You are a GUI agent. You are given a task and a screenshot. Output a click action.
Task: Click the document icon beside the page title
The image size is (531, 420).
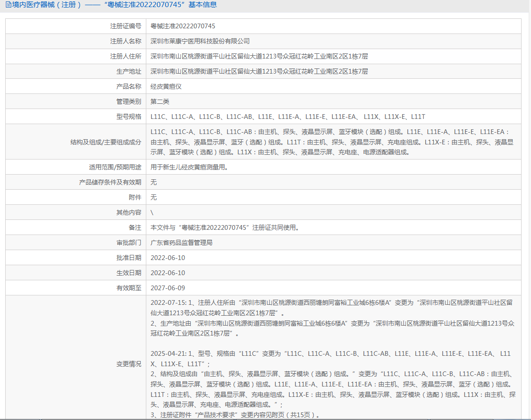point(8,5)
